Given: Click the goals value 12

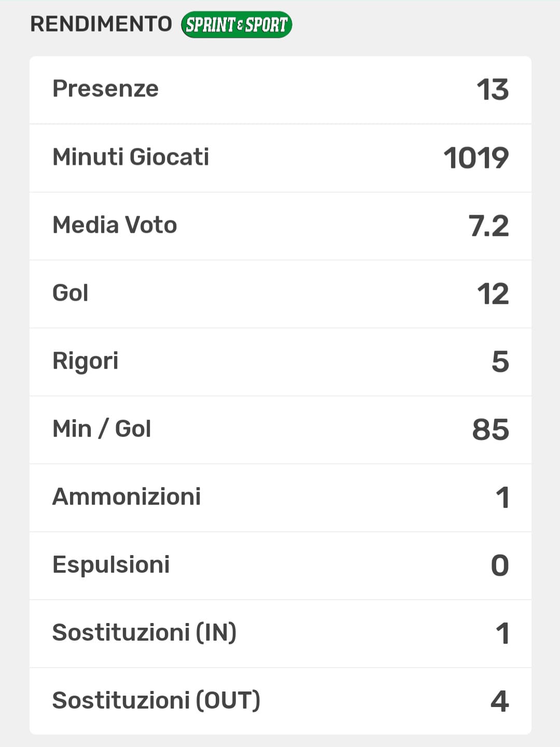Looking at the screenshot, I should click(x=493, y=294).
